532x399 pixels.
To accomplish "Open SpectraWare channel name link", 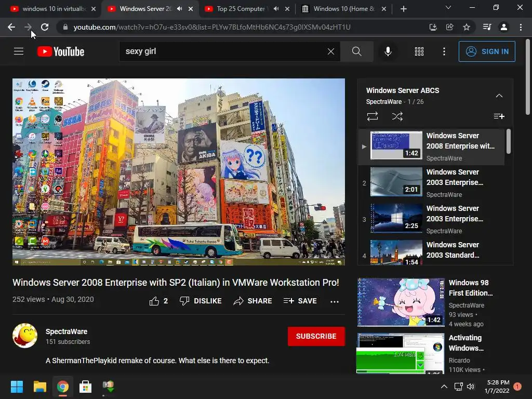I will 66,331.
